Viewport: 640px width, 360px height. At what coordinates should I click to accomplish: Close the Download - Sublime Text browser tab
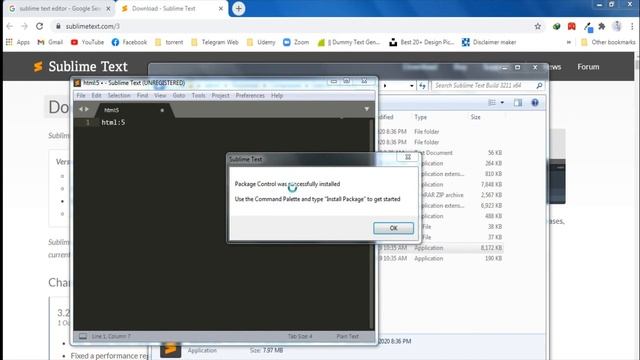tap(221, 9)
